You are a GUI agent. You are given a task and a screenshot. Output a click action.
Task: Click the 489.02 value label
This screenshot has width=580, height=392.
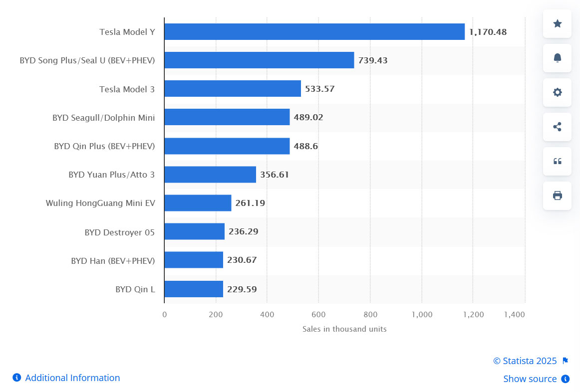[x=308, y=118]
